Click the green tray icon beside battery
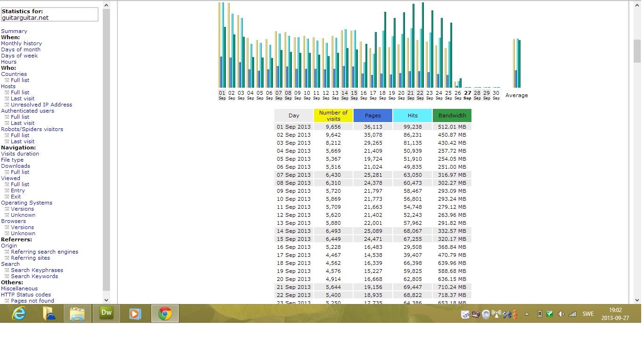The width and height of the screenshot is (644, 362). (550, 314)
